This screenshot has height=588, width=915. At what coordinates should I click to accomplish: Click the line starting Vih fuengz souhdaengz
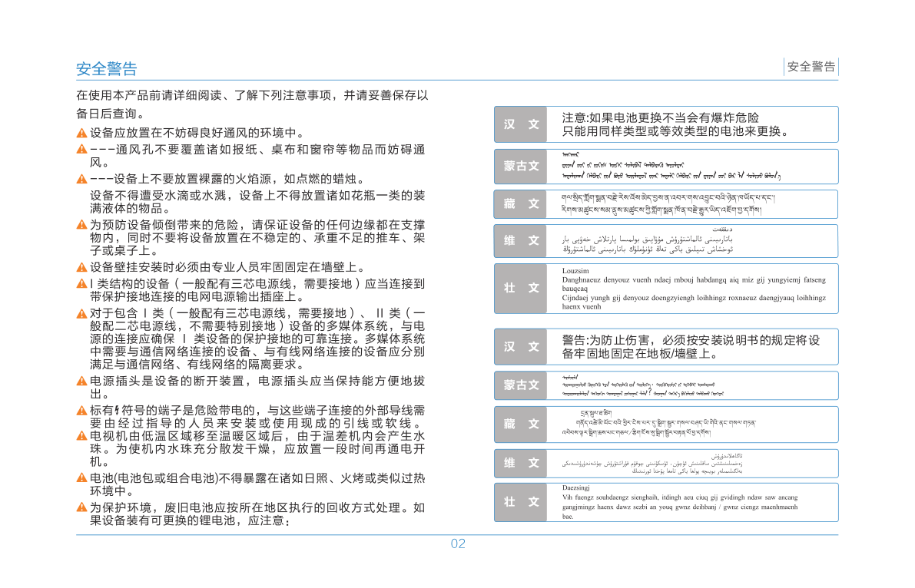point(680,497)
